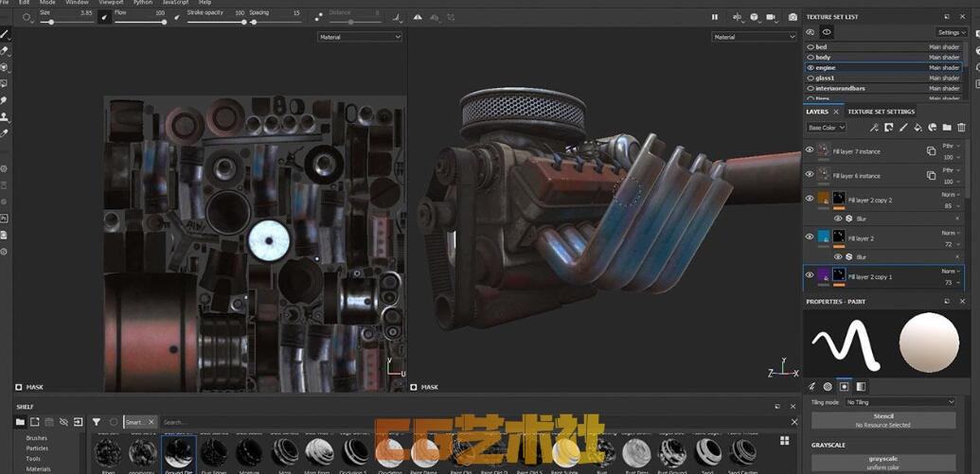Select the Clone stamp tool
The width and height of the screenshot is (980, 474).
pos(5,116)
